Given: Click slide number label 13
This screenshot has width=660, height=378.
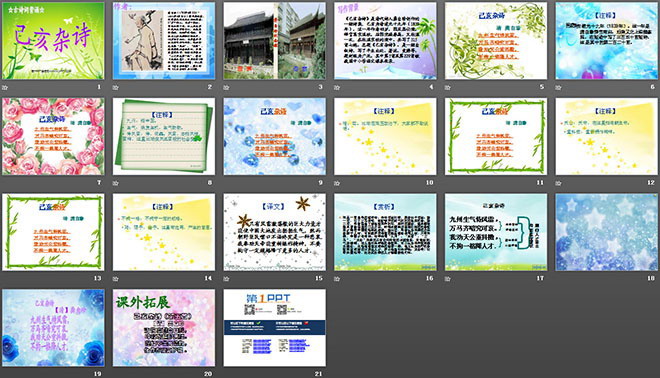Looking at the screenshot, I should coord(97,278).
